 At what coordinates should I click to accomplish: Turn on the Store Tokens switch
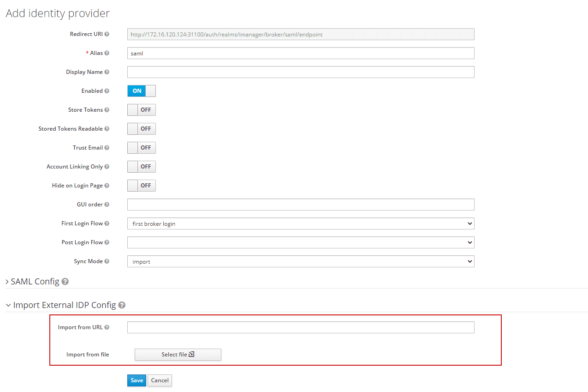142,110
